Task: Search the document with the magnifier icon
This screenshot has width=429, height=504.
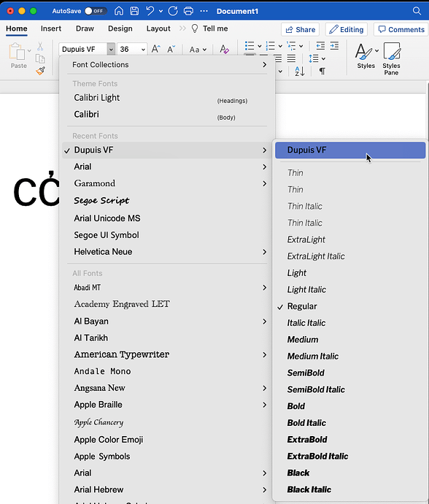Action: (417, 11)
